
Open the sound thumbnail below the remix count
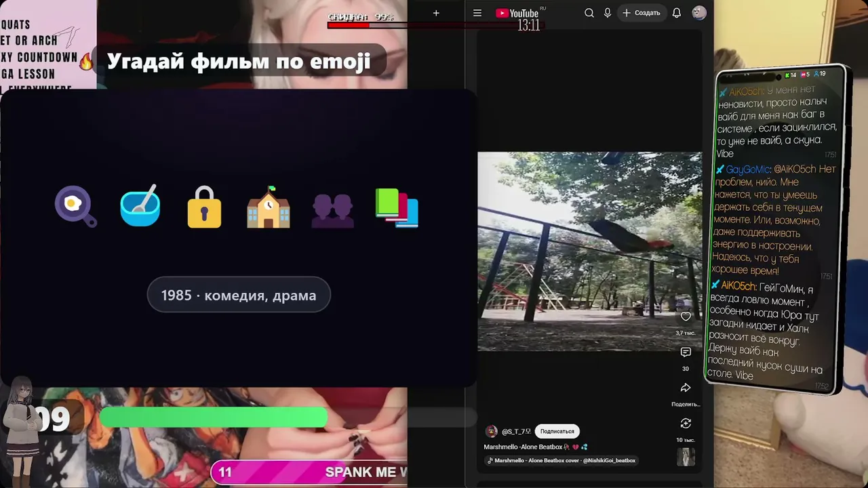(x=686, y=457)
